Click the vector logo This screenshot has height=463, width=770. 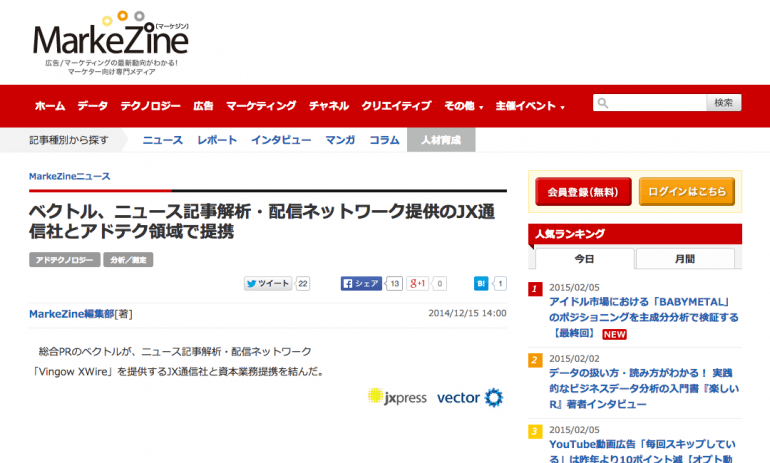[x=470, y=397]
